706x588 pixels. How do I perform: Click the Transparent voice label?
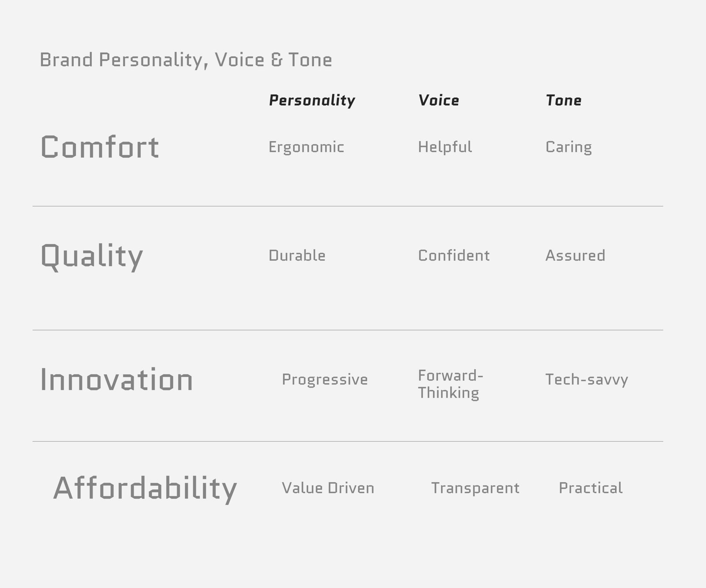tap(475, 488)
